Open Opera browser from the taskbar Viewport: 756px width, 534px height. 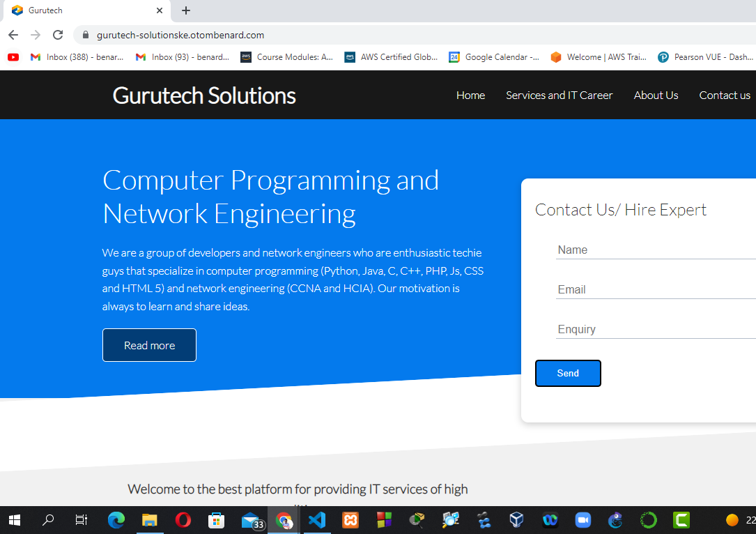183,520
